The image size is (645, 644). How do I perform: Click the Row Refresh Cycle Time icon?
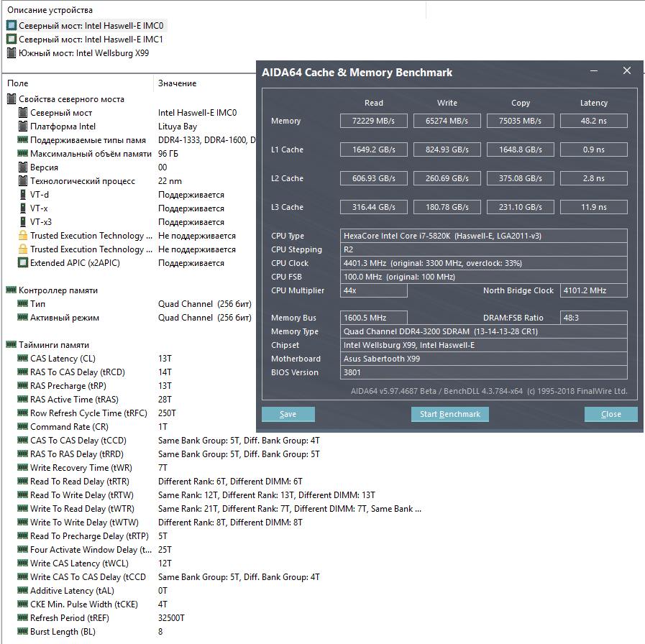[x=23, y=413]
